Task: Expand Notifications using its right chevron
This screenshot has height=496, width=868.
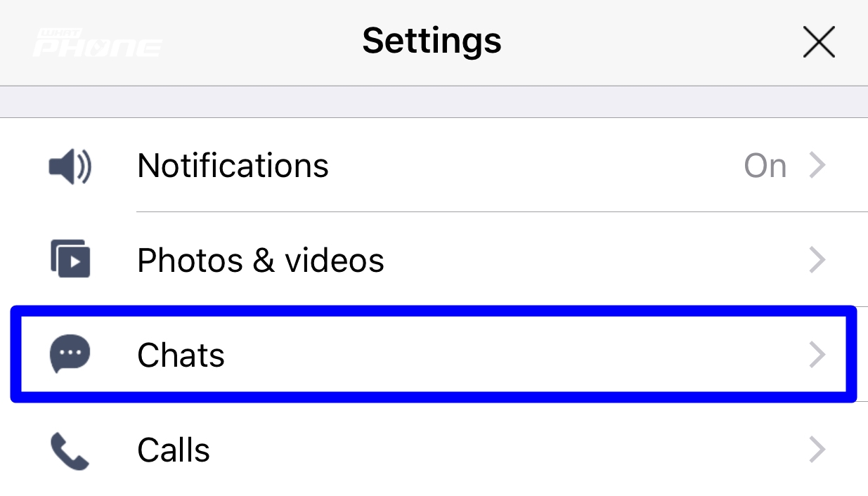Action: click(817, 167)
